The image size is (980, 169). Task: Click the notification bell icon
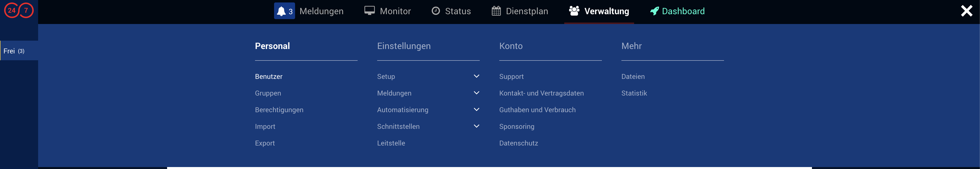(x=281, y=11)
